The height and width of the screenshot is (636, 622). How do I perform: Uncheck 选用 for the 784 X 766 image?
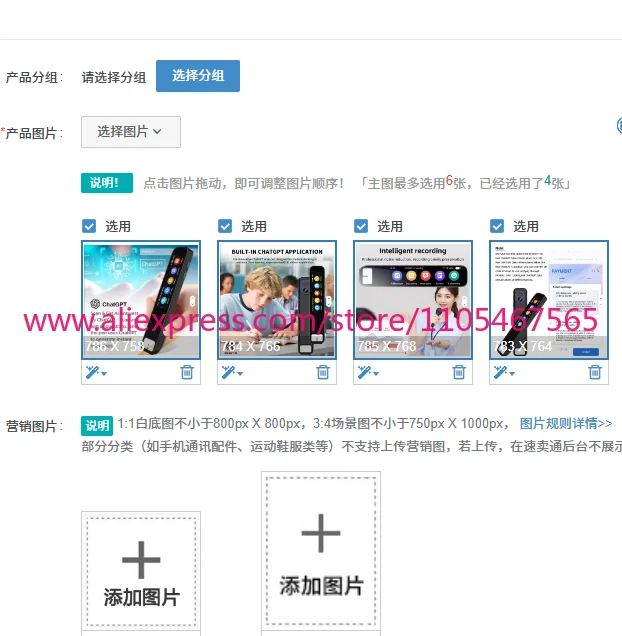225,226
